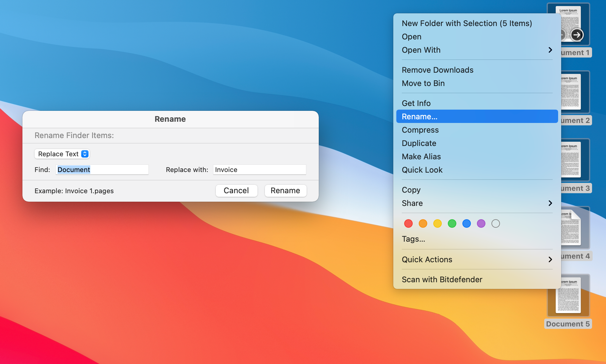This screenshot has width=606, height=364.
Task: Choose New Folder with Selection (5 Items)
Action: (477, 23)
